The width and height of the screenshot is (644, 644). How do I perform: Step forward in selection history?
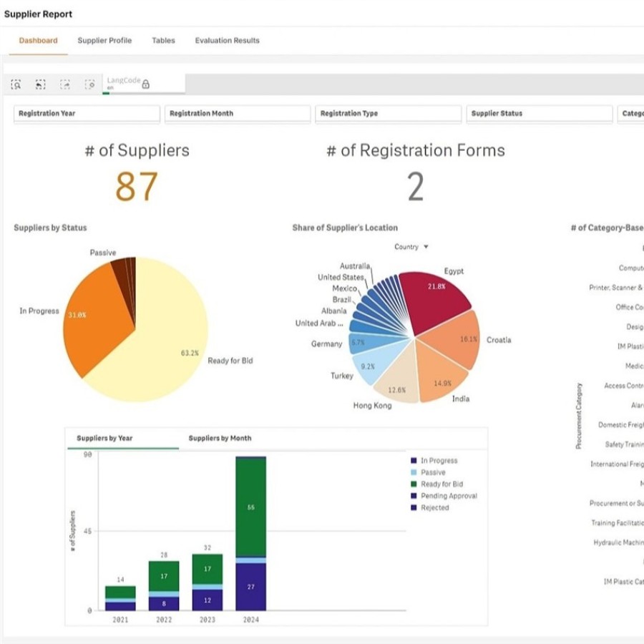tap(65, 84)
